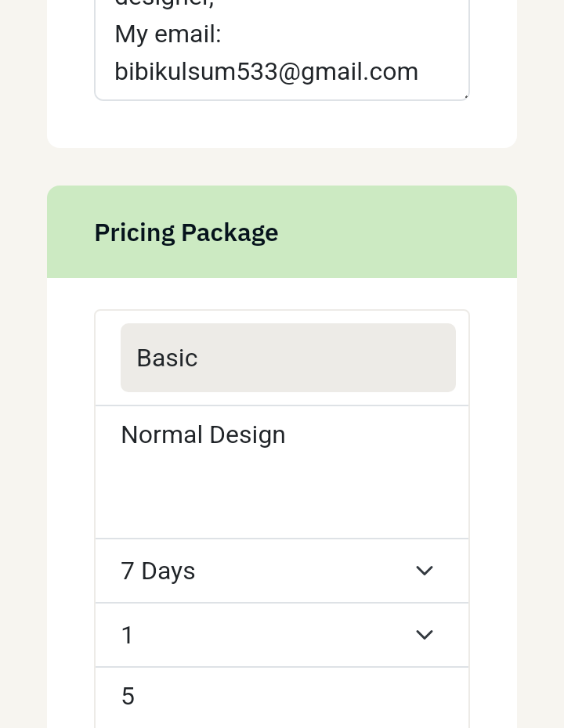
Task: Place cursor on the word "Design"
Action: coord(250,434)
